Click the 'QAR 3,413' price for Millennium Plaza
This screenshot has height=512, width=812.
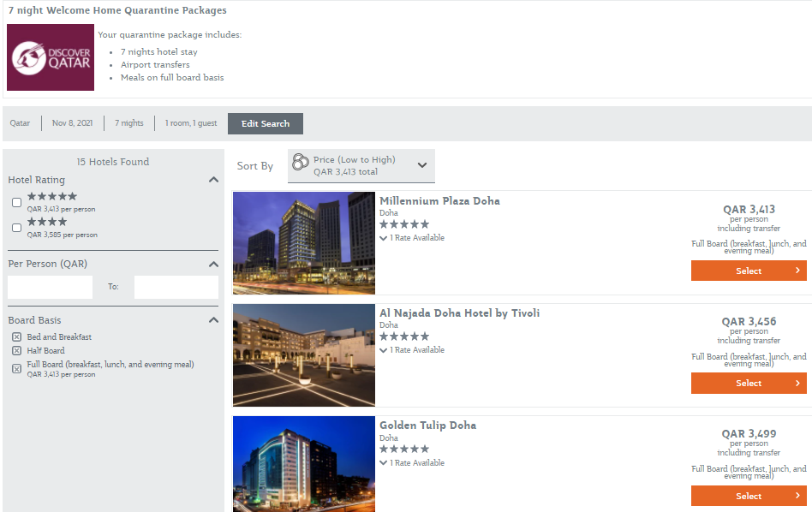point(749,210)
